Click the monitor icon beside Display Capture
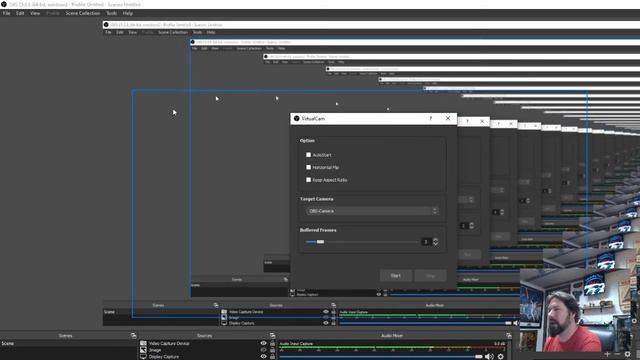The width and height of the screenshot is (640, 360). point(143,357)
